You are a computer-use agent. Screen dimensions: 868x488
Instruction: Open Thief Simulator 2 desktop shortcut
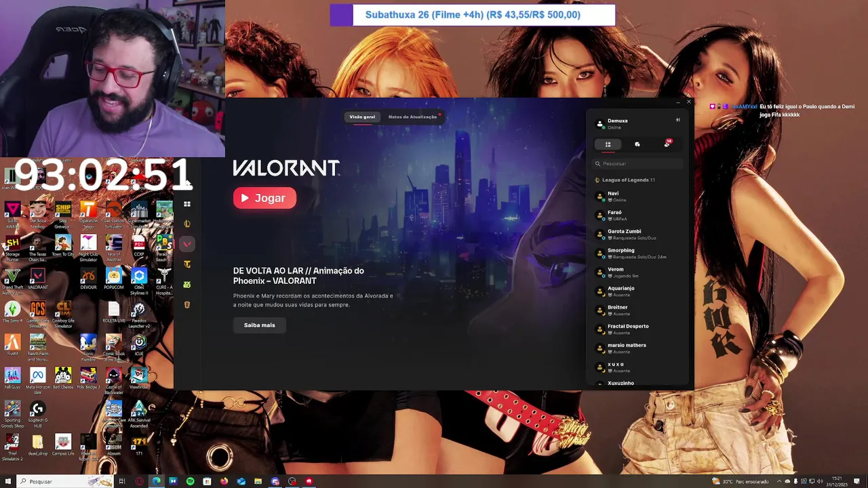[12, 447]
